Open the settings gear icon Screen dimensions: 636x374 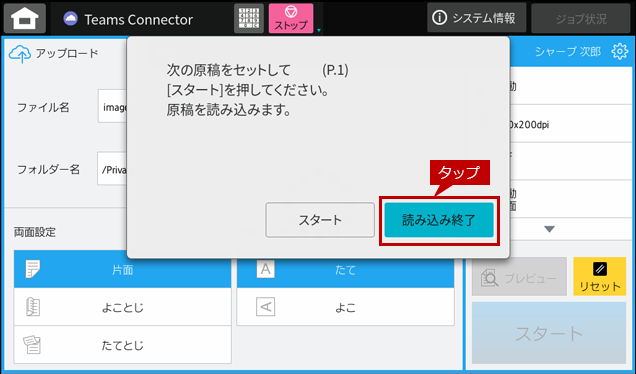[x=619, y=52]
